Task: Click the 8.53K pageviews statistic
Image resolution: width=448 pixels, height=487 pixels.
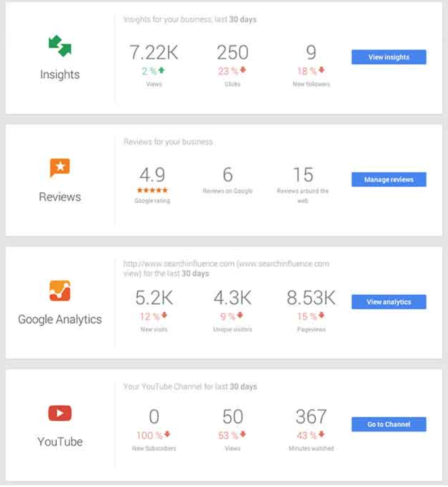Action: pos(311,297)
